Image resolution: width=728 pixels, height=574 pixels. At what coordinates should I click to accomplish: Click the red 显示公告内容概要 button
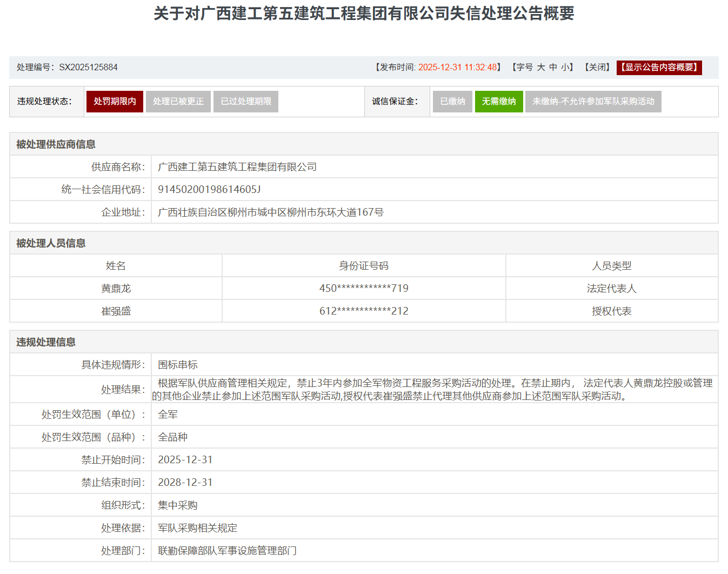659,68
